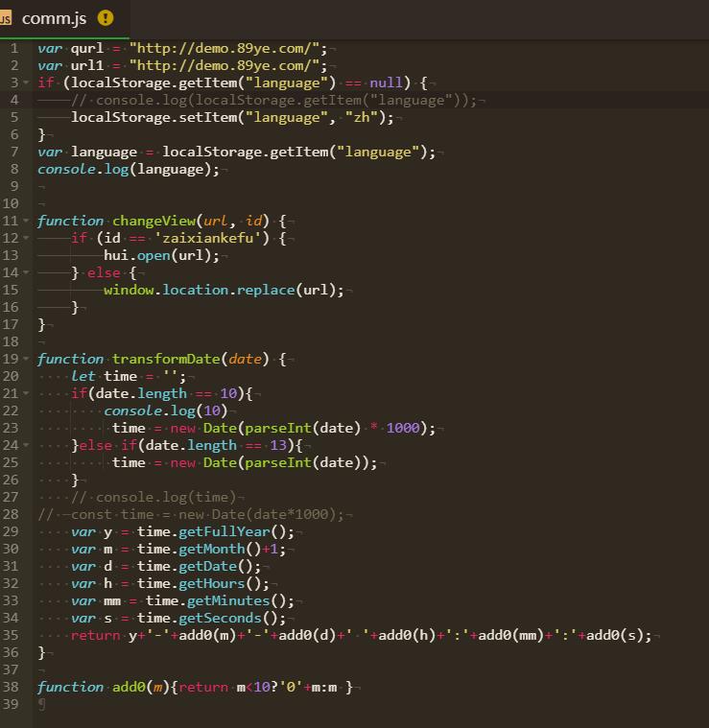This screenshot has height=728, width=709.
Task: Click localStorage.getItem on line 7
Action: (x=245, y=152)
